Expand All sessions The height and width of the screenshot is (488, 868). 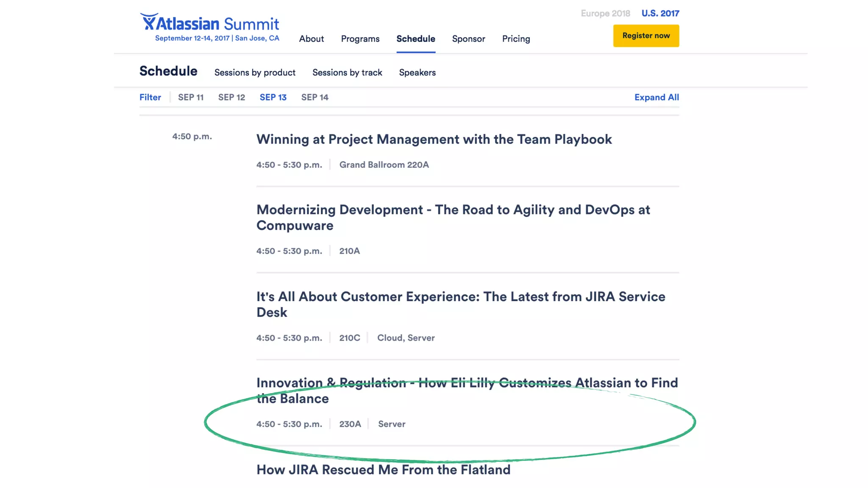click(x=657, y=97)
